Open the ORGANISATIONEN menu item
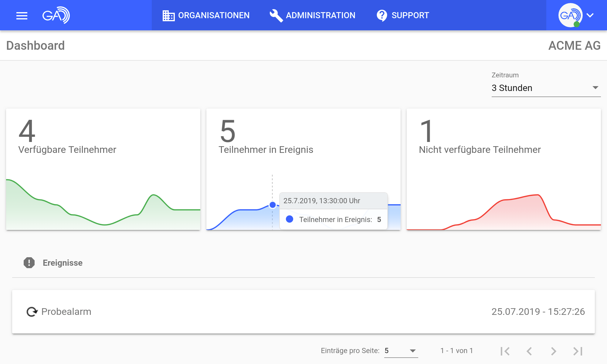Image resolution: width=607 pixels, height=364 pixels. point(214,15)
